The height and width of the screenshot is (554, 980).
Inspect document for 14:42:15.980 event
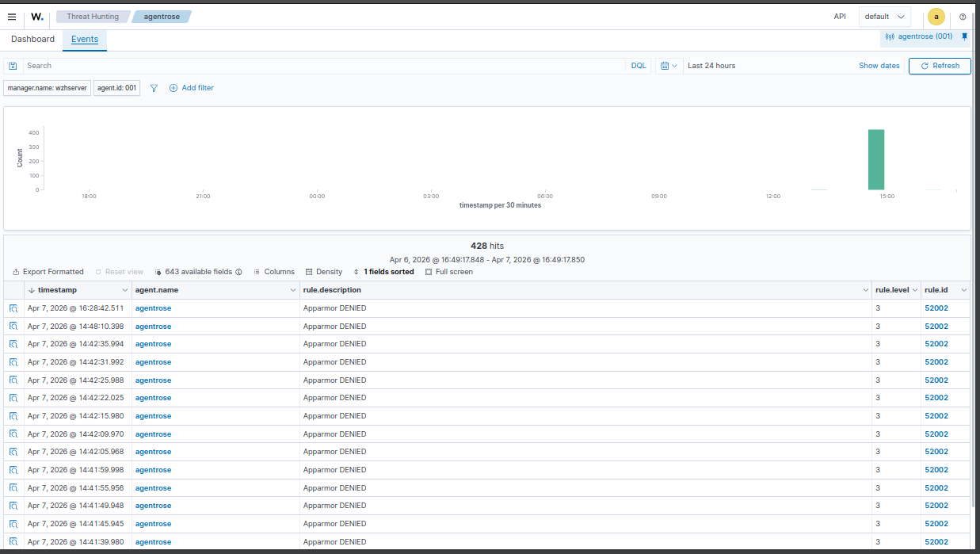[x=13, y=416]
